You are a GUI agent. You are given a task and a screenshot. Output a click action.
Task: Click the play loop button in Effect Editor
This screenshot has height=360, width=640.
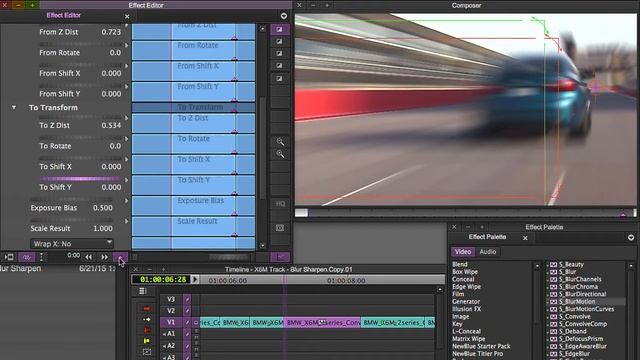[x=27, y=257]
